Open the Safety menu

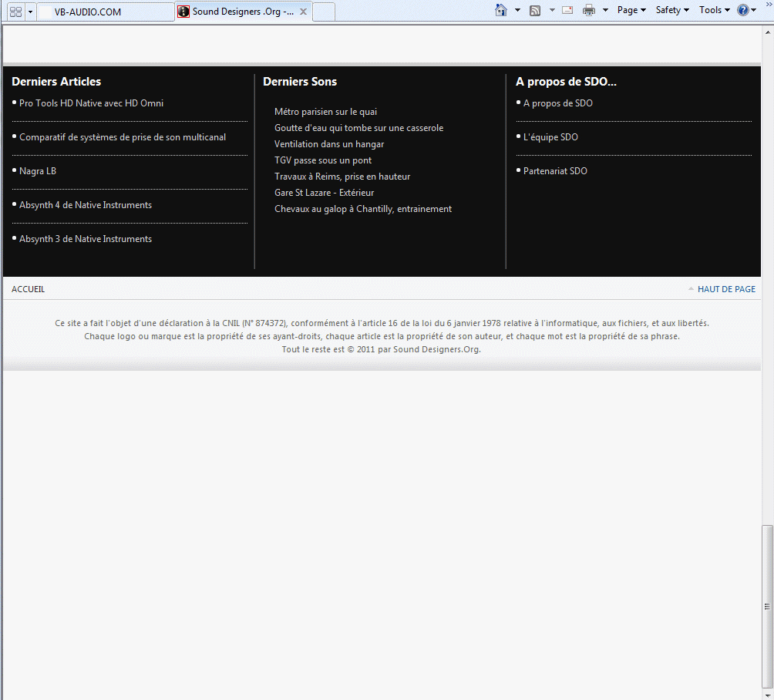click(672, 10)
